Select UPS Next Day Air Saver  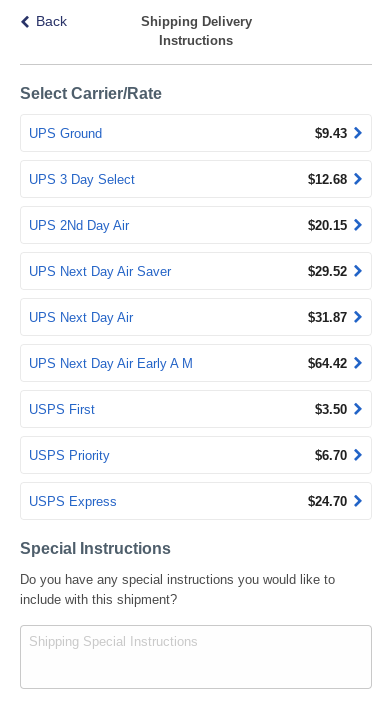(x=196, y=271)
